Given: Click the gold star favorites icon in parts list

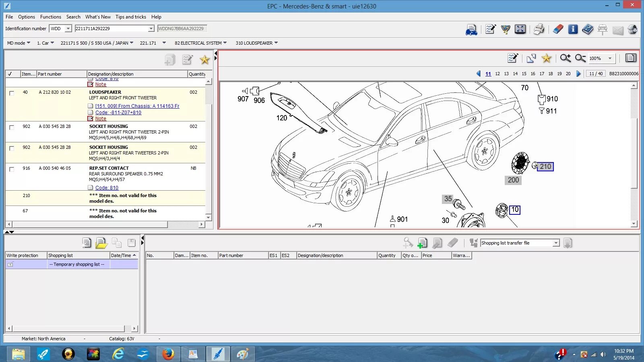Looking at the screenshot, I should (x=204, y=60).
